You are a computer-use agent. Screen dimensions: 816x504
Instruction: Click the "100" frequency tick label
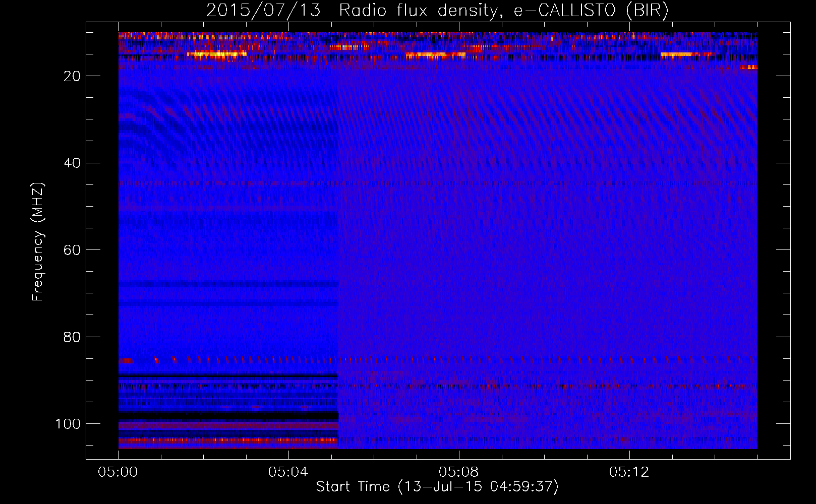69,424
